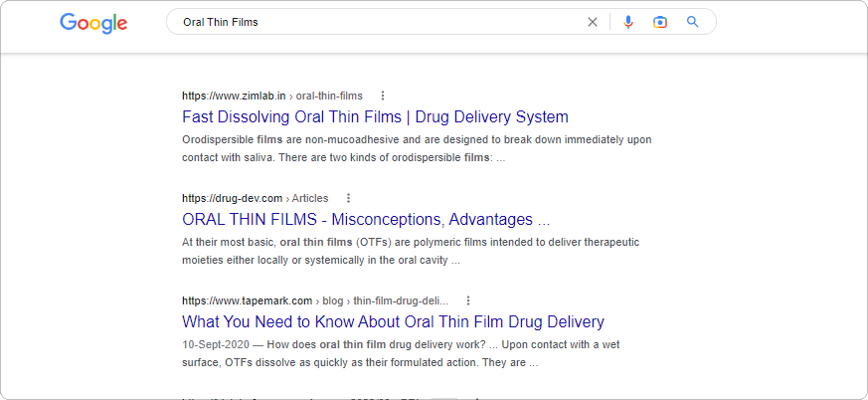Open three-dot menu for tapemark.com result
The height and width of the screenshot is (400, 868).
pyautogui.click(x=468, y=300)
